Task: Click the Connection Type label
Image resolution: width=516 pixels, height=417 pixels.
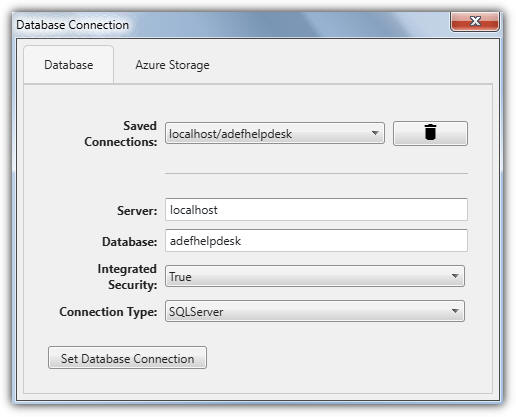Action: [x=108, y=312]
